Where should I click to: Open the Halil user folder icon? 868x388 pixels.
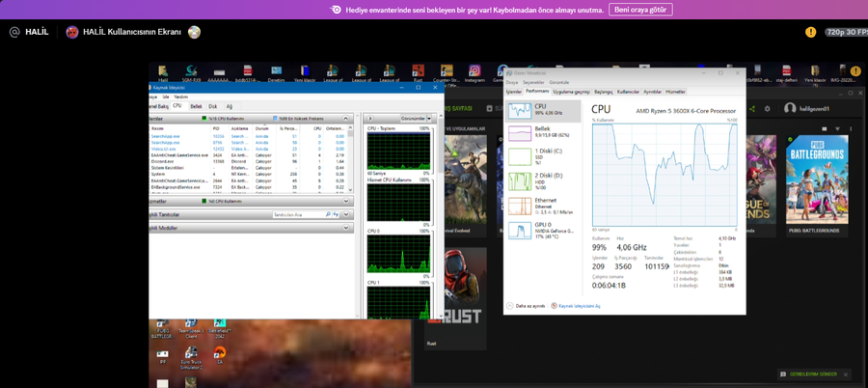(163, 70)
